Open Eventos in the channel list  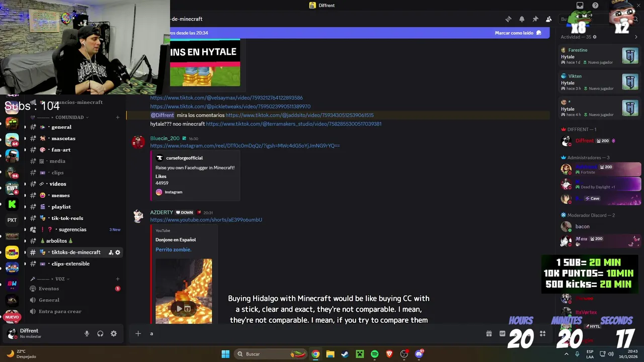pyautogui.click(x=75, y=289)
